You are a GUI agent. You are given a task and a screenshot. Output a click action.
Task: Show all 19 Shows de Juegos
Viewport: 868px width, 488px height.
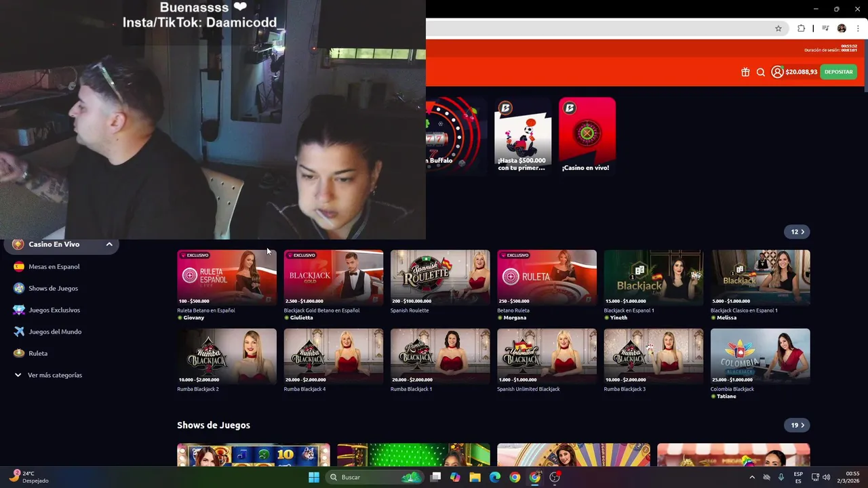pyautogui.click(x=797, y=425)
